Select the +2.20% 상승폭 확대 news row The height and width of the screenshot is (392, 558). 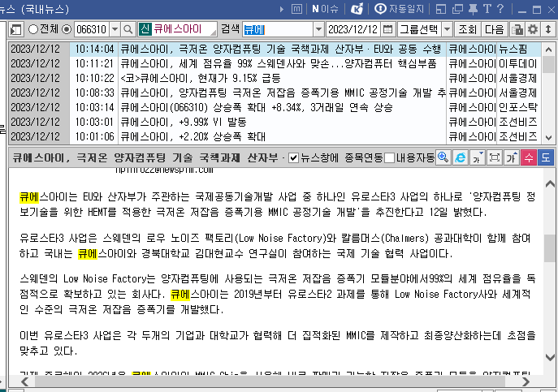(x=275, y=136)
